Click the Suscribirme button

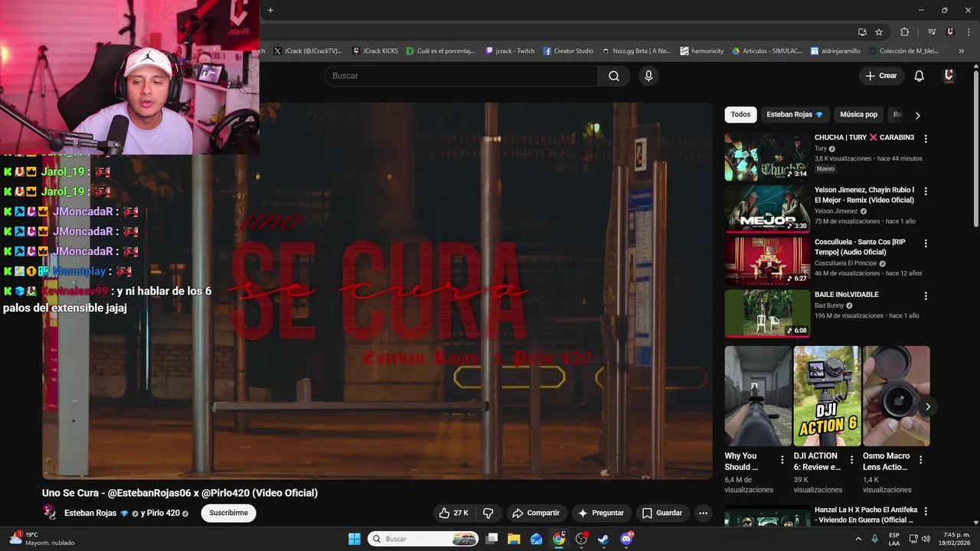click(x=228, y=513)
